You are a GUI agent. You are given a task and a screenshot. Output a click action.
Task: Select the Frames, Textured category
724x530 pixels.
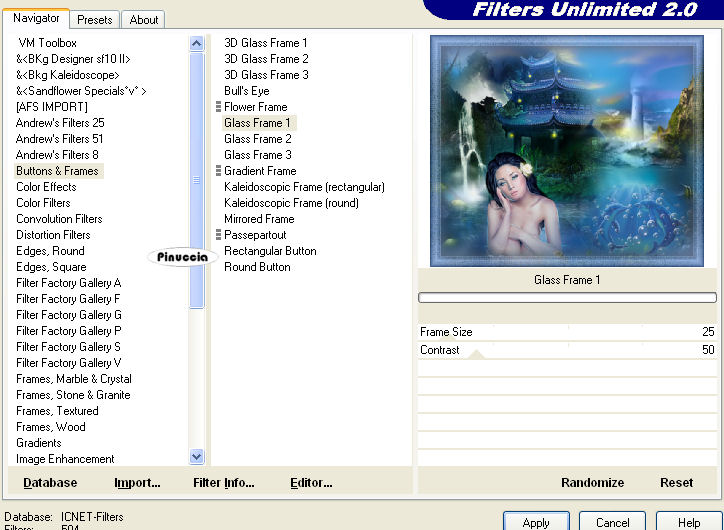(57, 411)
